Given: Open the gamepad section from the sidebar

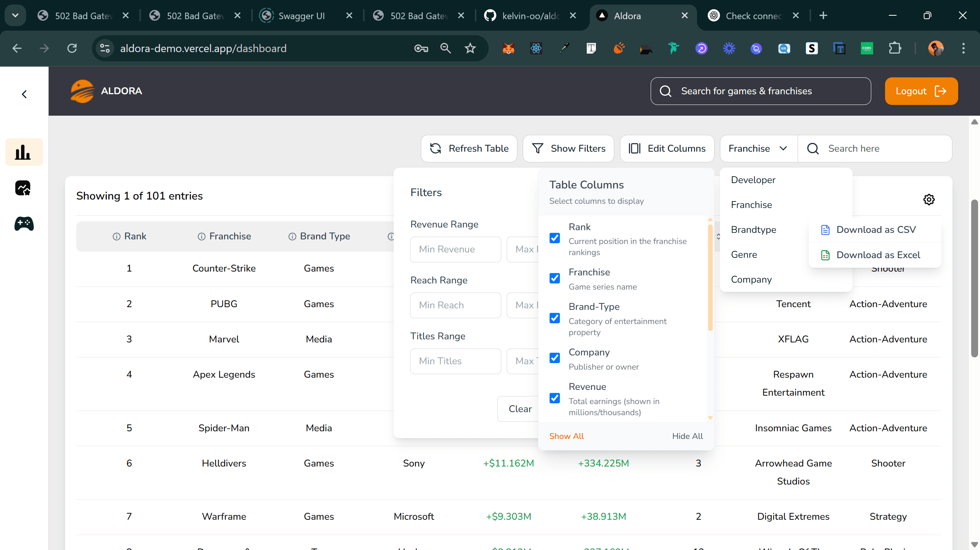Looking at the screenshot, I should point(23,224).
